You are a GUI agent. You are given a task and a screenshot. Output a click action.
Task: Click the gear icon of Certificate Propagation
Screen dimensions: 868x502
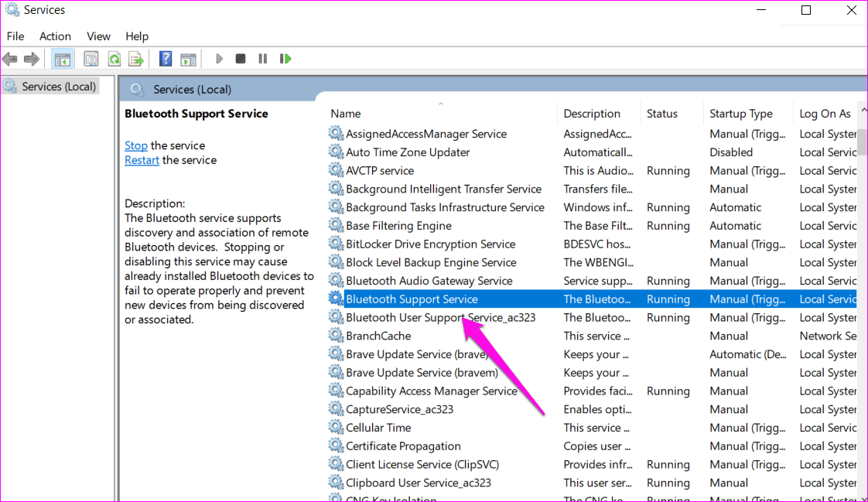(336, 446)
